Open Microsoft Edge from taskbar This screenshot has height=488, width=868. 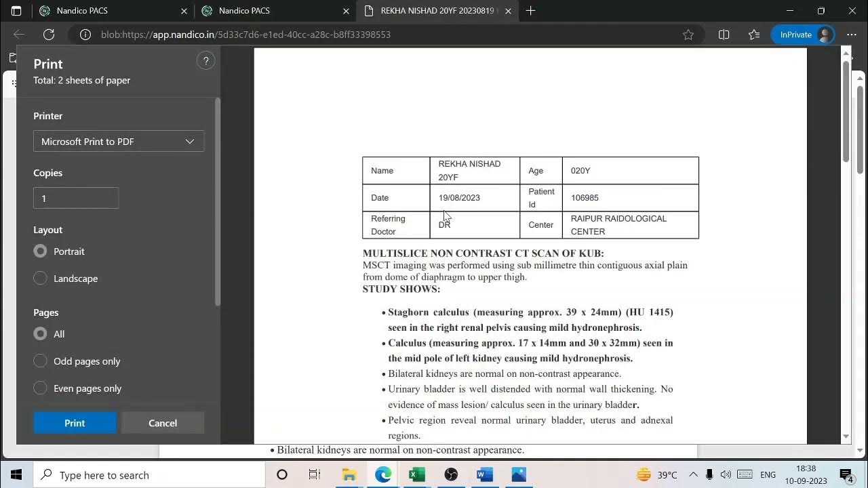383,474
